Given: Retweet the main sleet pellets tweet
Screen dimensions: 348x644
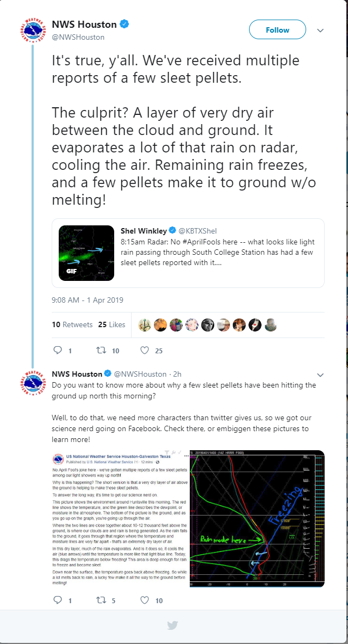Looking at the screenshot, I should [x=101, y=351].
